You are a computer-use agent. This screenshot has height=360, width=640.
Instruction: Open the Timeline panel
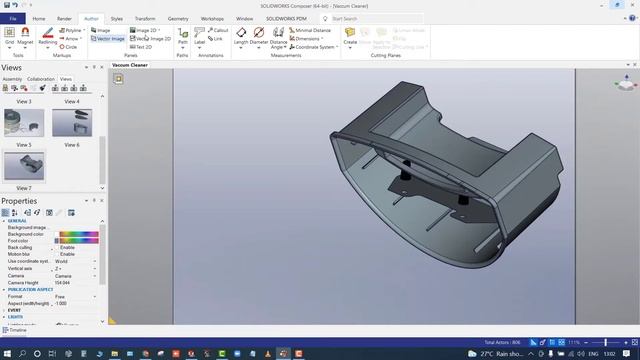[15, 330]
